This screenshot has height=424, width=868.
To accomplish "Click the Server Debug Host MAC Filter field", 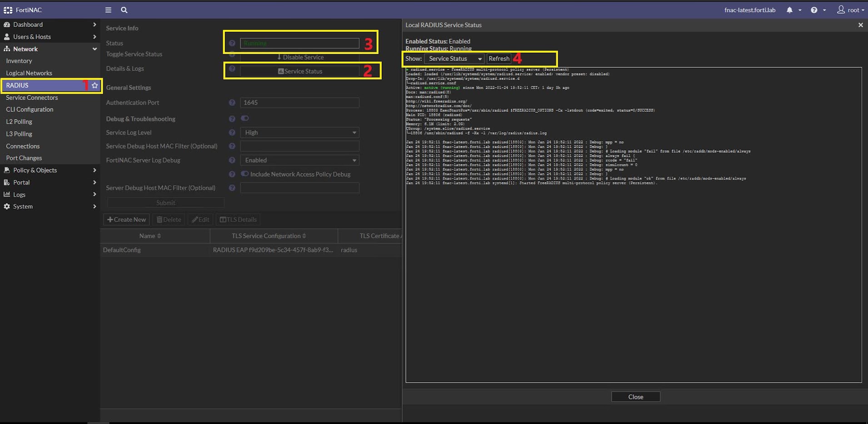I will pyautogui.click(x=299, y=188).
